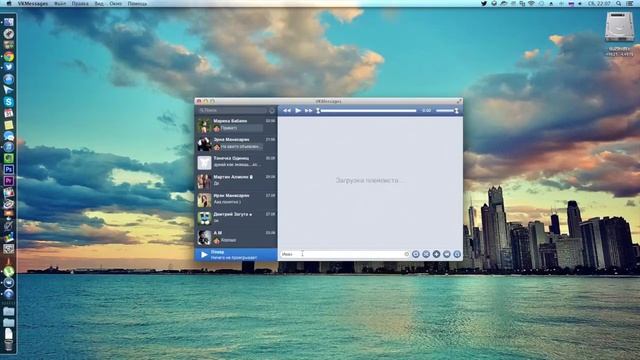Open Premiere Pro from the dock
The image size is (640, 360).
(9, 181)
